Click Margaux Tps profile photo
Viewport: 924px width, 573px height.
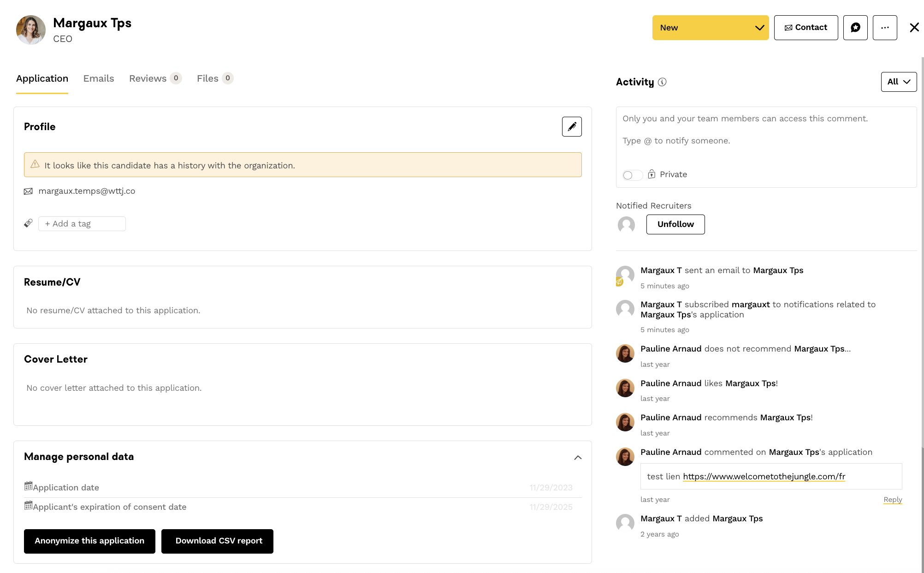31,30
